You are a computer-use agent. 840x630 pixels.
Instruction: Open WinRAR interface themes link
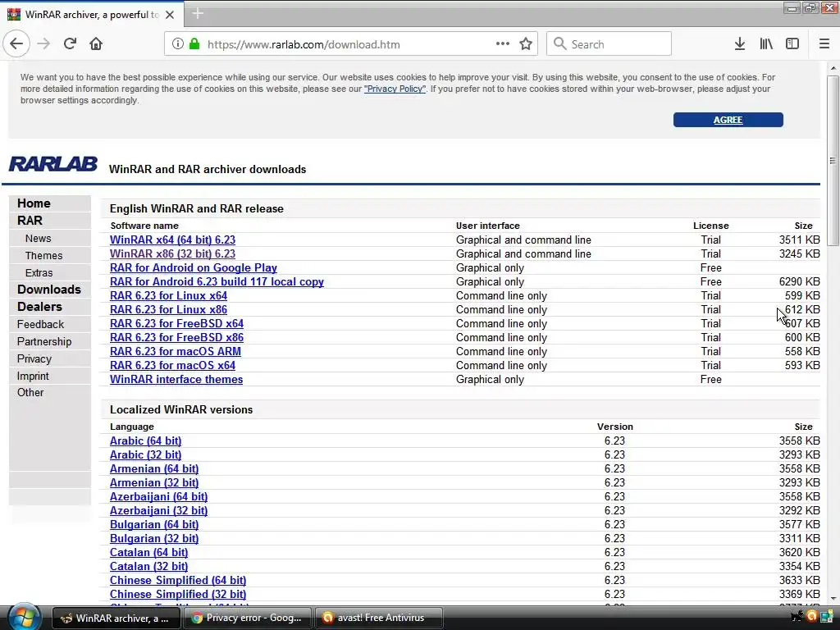[176, 379]
